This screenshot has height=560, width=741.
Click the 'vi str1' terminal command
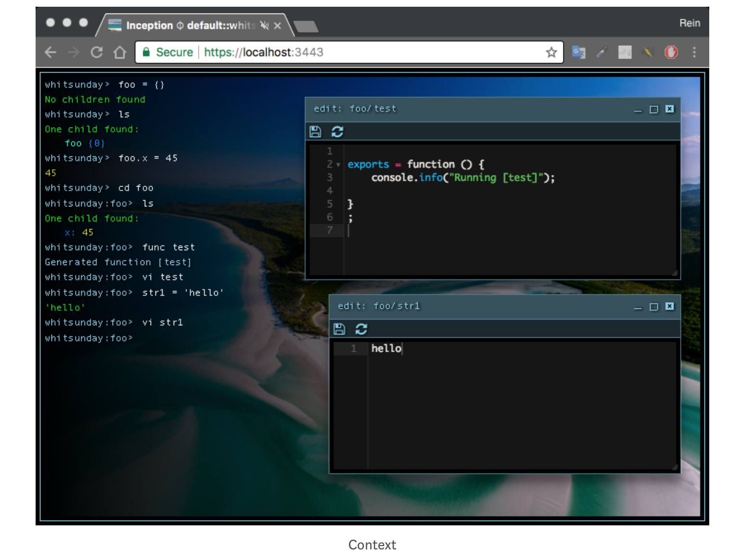[163, 322]
